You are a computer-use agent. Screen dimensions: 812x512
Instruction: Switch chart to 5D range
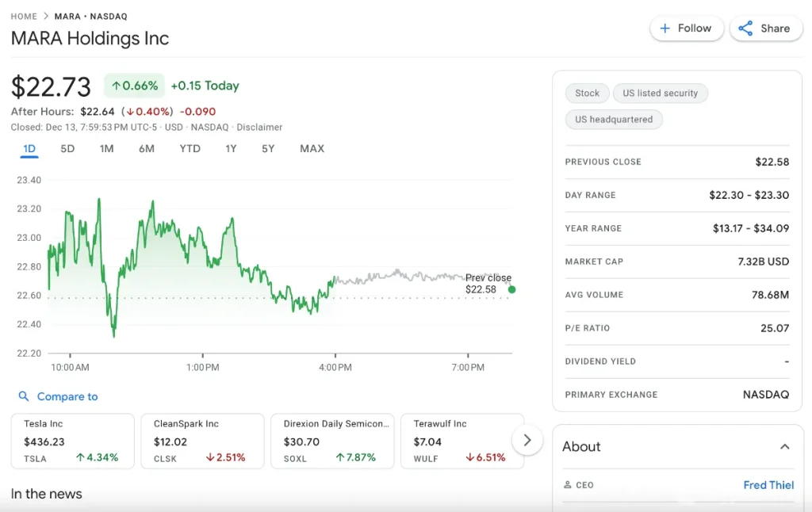pyautogui.click(x=67, y=149)
